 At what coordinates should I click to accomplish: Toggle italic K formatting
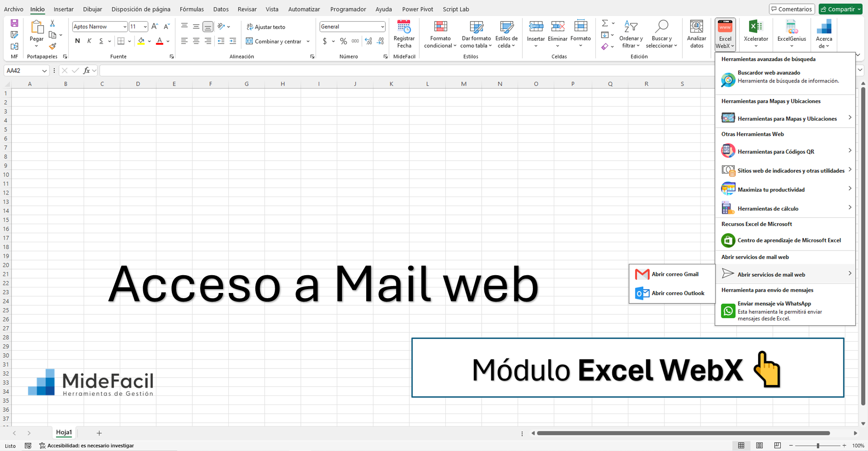(89, 41)
